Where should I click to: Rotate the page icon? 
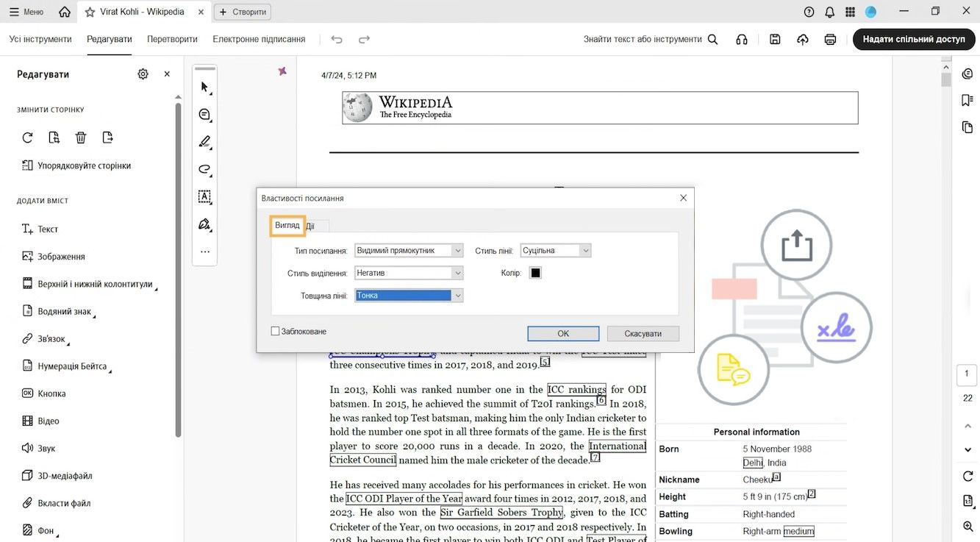tap(27, 138)
